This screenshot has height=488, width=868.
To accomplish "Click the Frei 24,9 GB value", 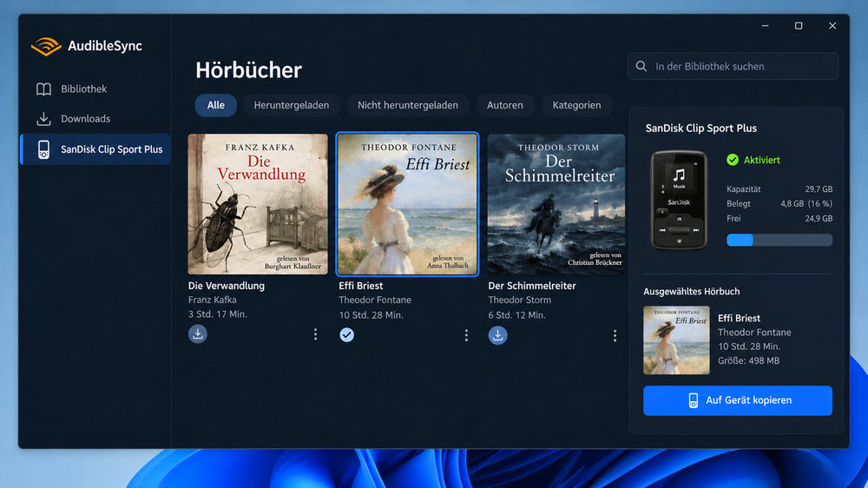I will [819, 218].
